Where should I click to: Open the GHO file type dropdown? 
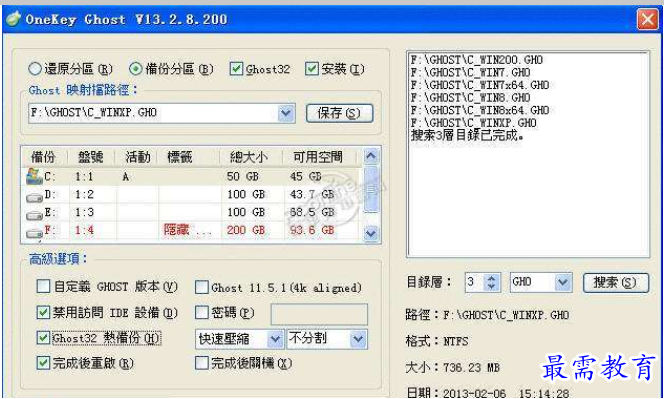[x=563, y=282]
